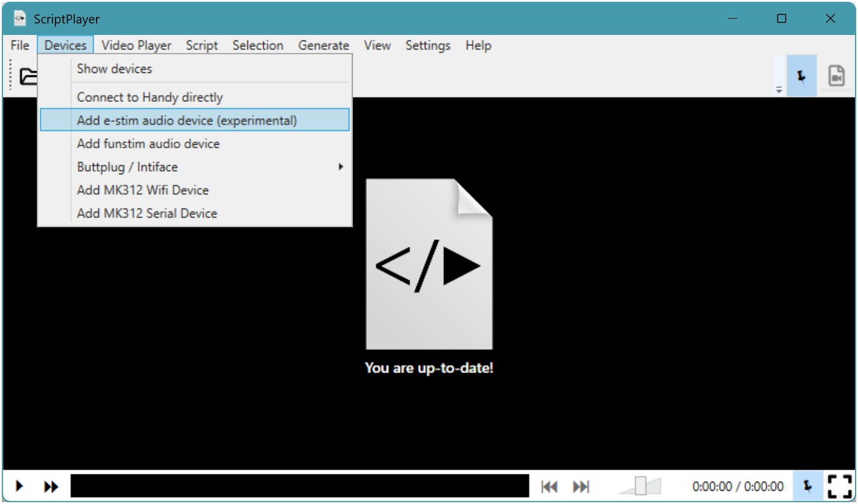This screenshot has width=858, height=504.
Task: Toggle fullscreen mode icon
Action: (x=839, y=486)
